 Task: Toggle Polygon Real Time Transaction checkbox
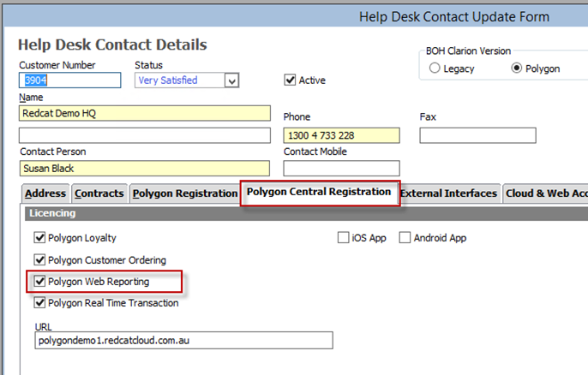point(39,302)
